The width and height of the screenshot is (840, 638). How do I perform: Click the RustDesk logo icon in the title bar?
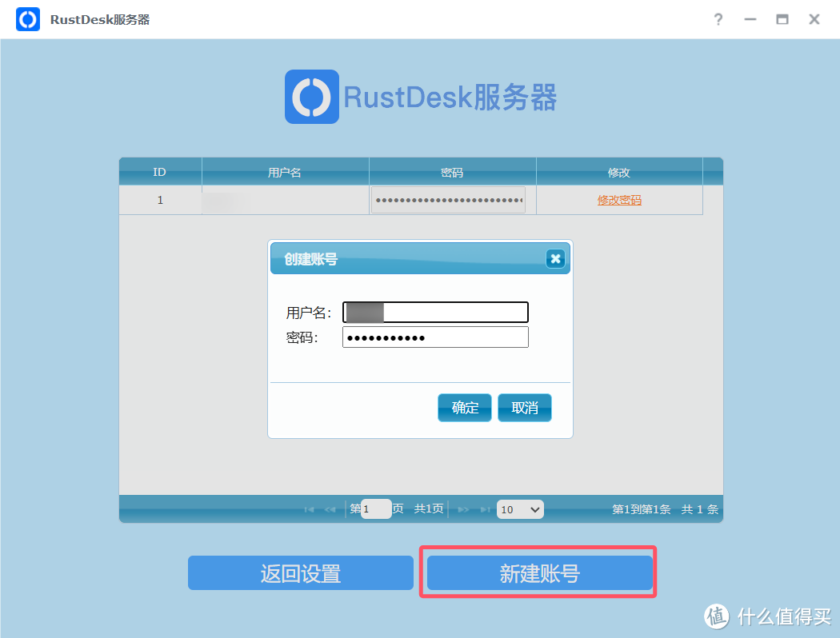(x=27, y=18)
